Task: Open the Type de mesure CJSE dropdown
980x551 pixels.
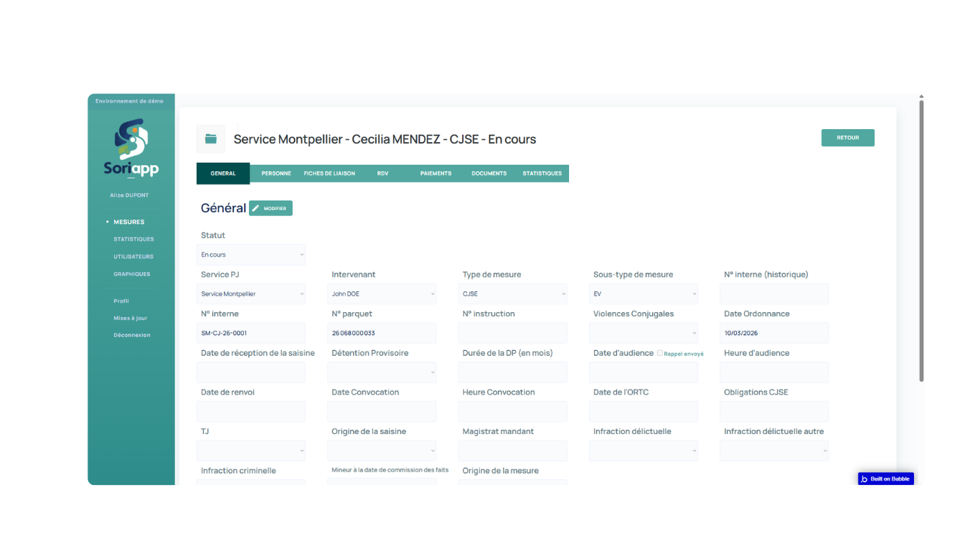Action: point(513,293)
